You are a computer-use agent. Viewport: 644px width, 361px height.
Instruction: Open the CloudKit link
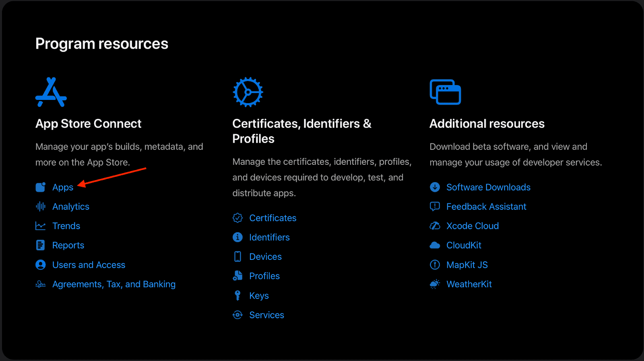pyautogui.click(x=464, y=245)
